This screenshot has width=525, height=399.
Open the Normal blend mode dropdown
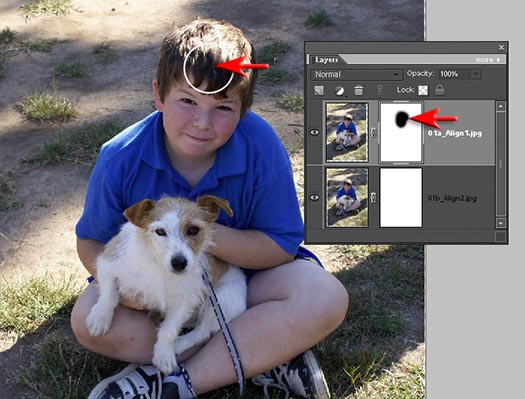(356, 74)
